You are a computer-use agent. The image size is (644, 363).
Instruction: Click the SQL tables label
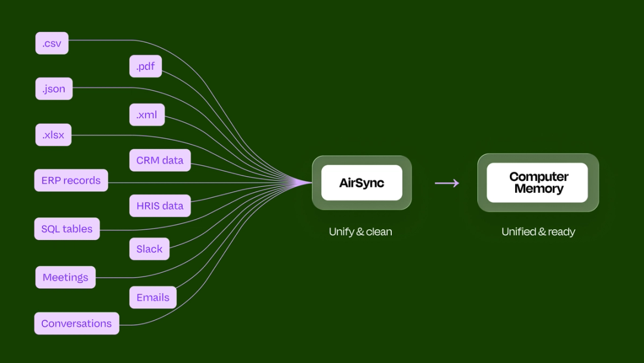[x=67, y=229]
